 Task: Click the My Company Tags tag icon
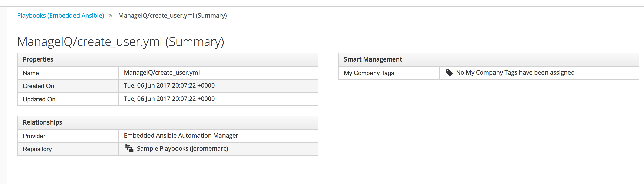[x=449, y=73]
